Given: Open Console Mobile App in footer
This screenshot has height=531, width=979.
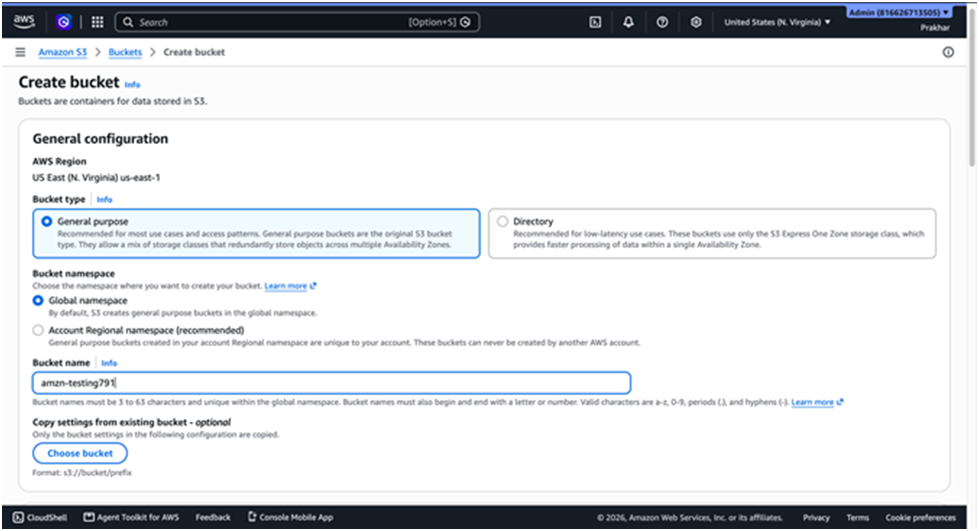Looking at the screenshot, I should point(290,517).
